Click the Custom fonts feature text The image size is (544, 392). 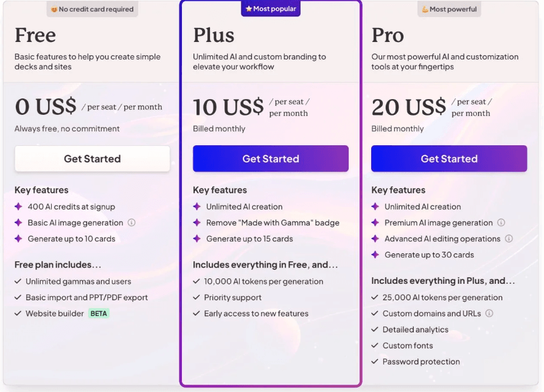click(408, 346)
